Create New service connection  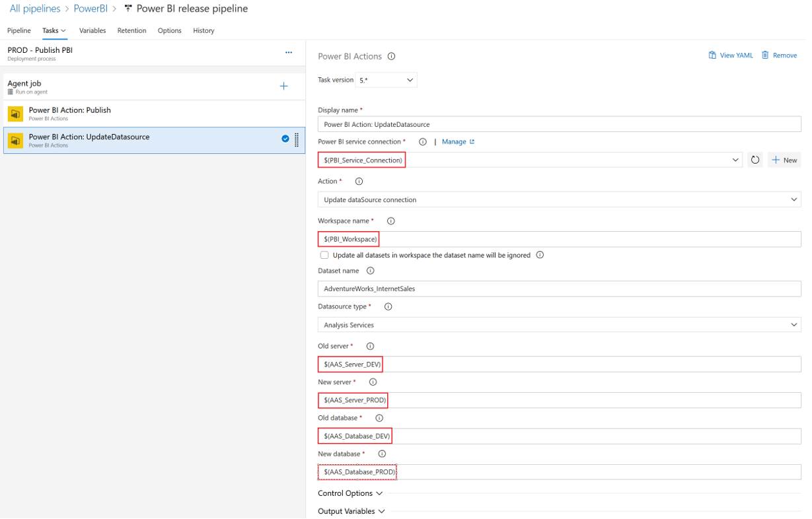point(784,160)
